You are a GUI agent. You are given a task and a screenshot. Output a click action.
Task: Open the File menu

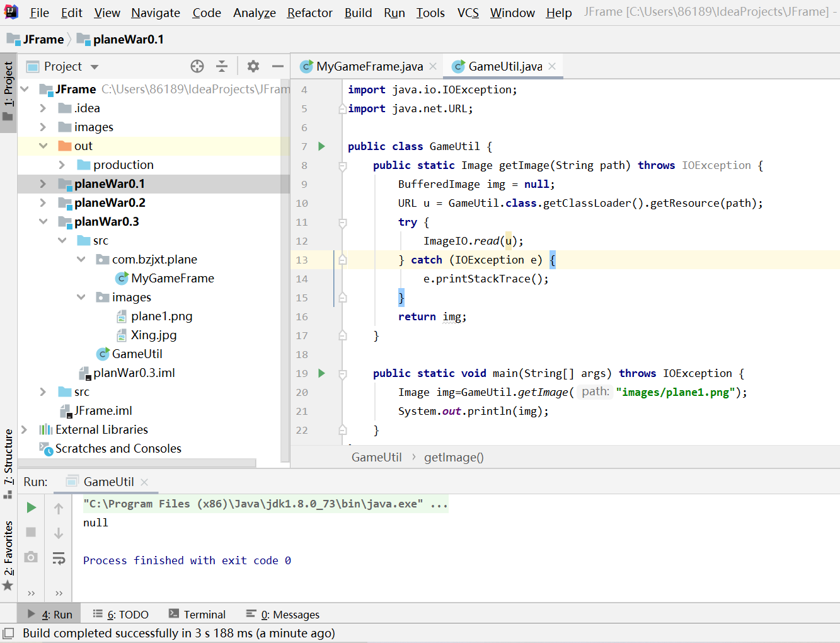coord(39,13)
